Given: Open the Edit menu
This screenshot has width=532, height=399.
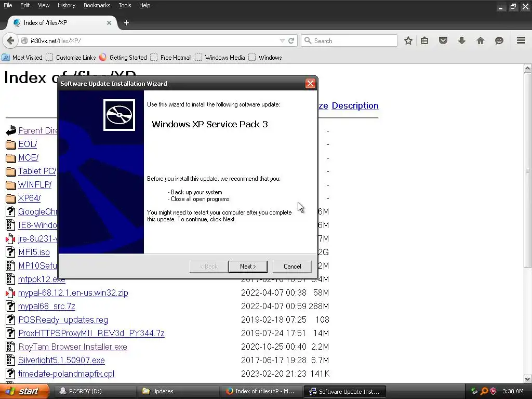Looking at the screenshot, I should [x=25, y=5].
